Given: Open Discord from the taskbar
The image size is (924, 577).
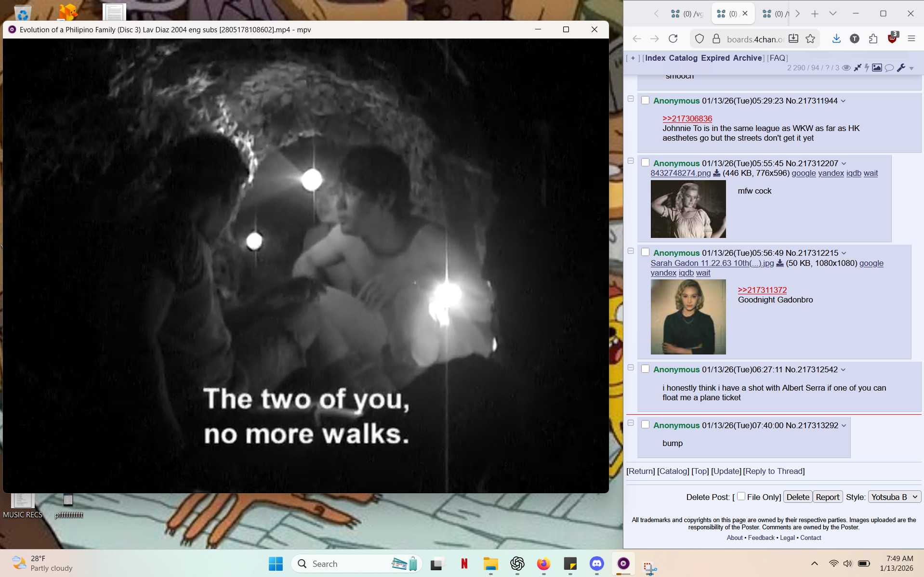Looking at the screenshot, I should (597, 564).
